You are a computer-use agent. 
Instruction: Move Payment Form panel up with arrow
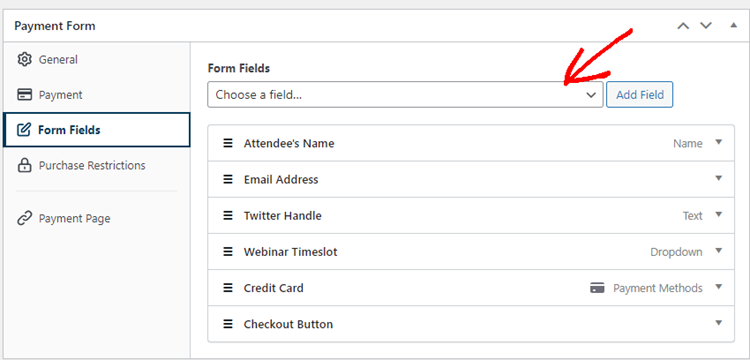click(x=683, y=26)
